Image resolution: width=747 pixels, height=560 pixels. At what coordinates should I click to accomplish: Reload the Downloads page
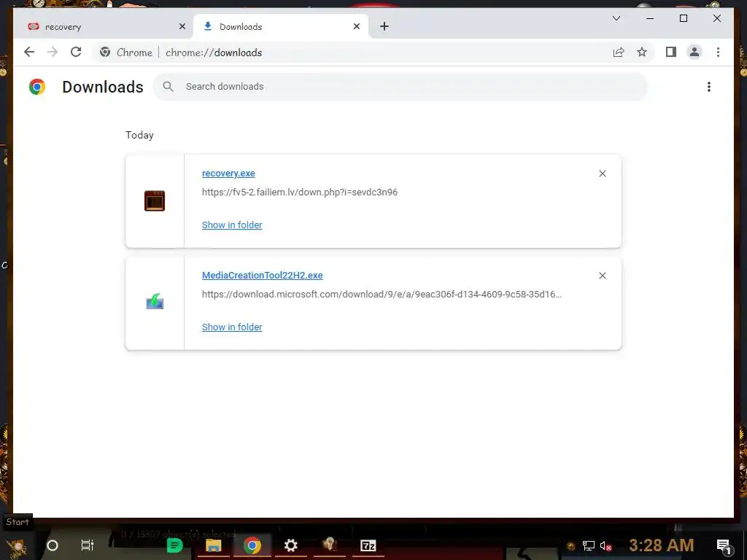tap(76, 52)
